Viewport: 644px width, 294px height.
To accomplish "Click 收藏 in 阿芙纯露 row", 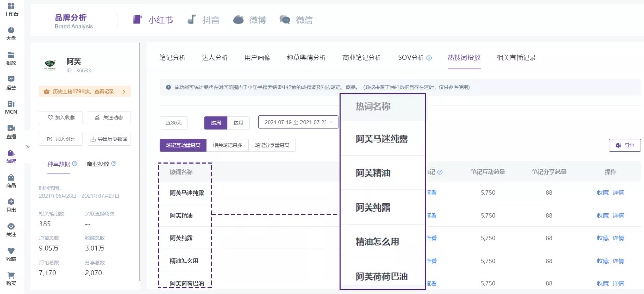I will [x=603, y=238].
